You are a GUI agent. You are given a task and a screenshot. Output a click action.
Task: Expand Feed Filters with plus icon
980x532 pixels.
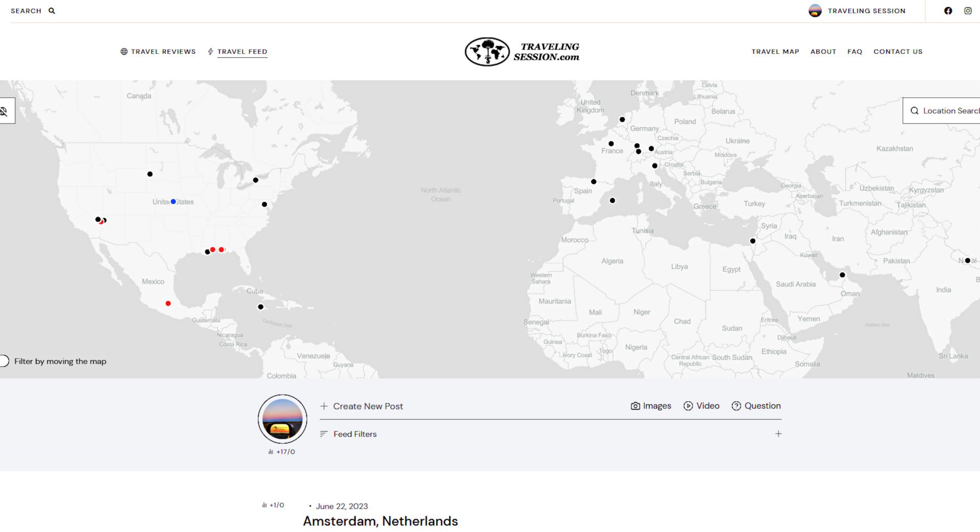tap(778, 434)
